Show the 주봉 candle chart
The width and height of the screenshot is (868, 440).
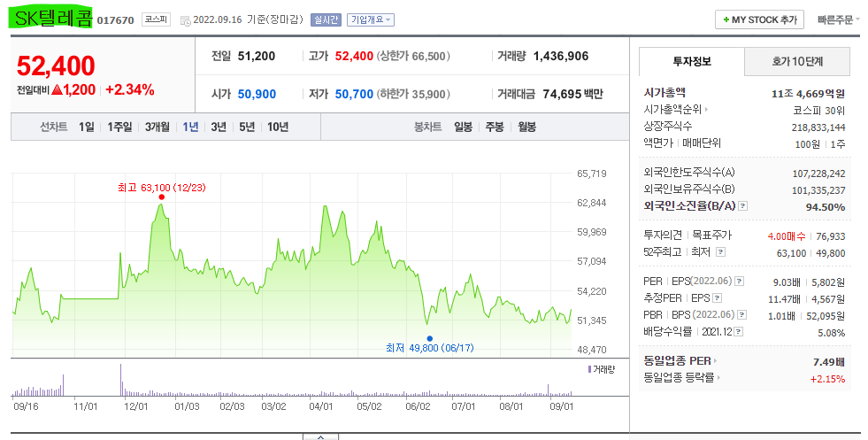(495, 127)
